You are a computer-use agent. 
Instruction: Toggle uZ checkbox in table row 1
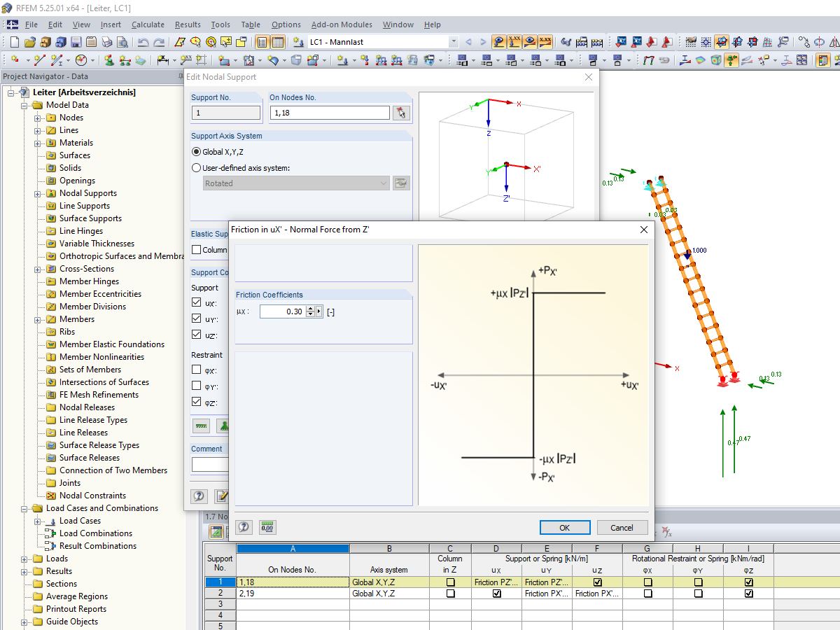(597, 582)
